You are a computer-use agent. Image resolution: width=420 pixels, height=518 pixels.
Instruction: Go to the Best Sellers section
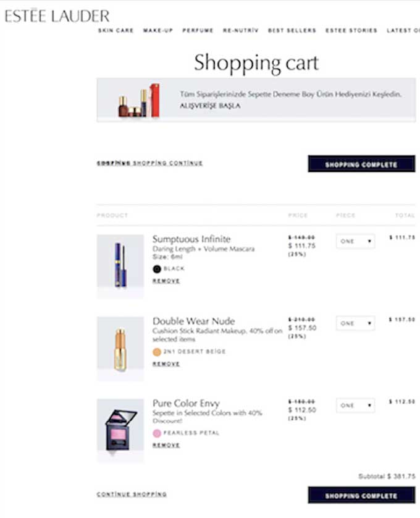292,30
